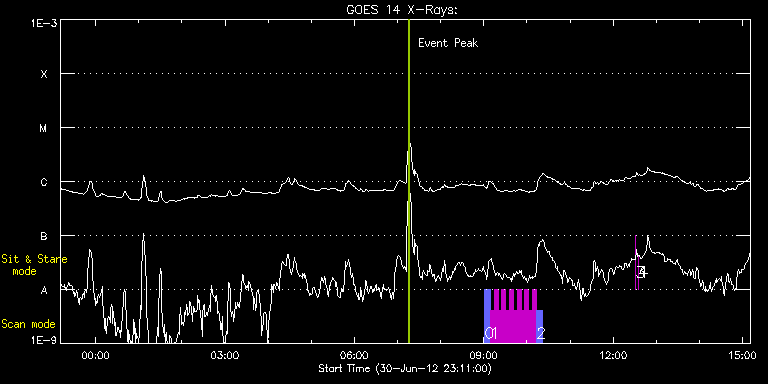Select the M flare class axis label
The image size is (768, 384).
tap(44, 128)
